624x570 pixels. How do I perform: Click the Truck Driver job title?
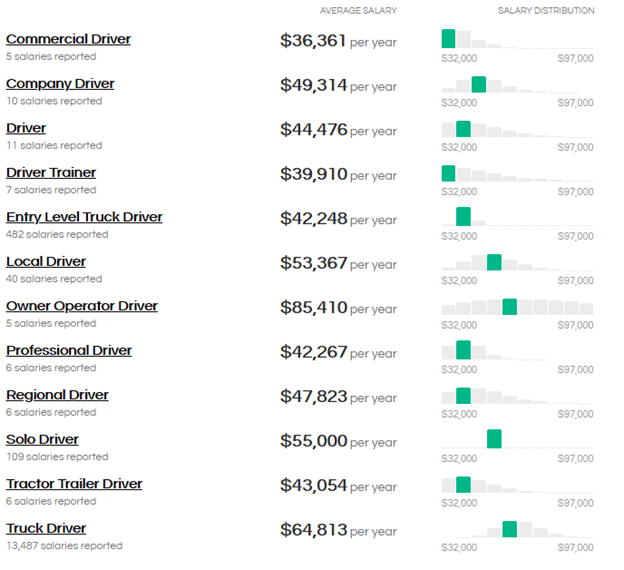pyautogui.click(x=46, y=528)
